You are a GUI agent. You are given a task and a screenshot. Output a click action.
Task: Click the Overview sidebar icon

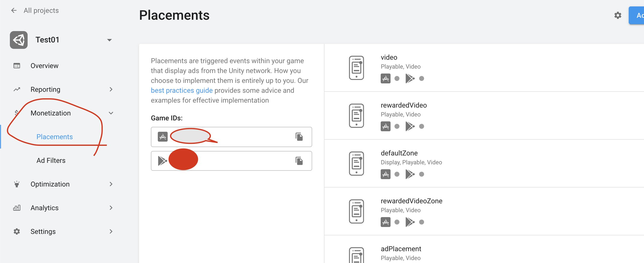pos(17,66)
